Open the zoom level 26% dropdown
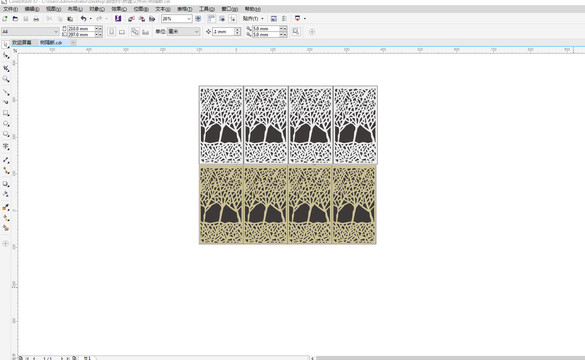Viewport: 585px width, 360px height. 189,19
